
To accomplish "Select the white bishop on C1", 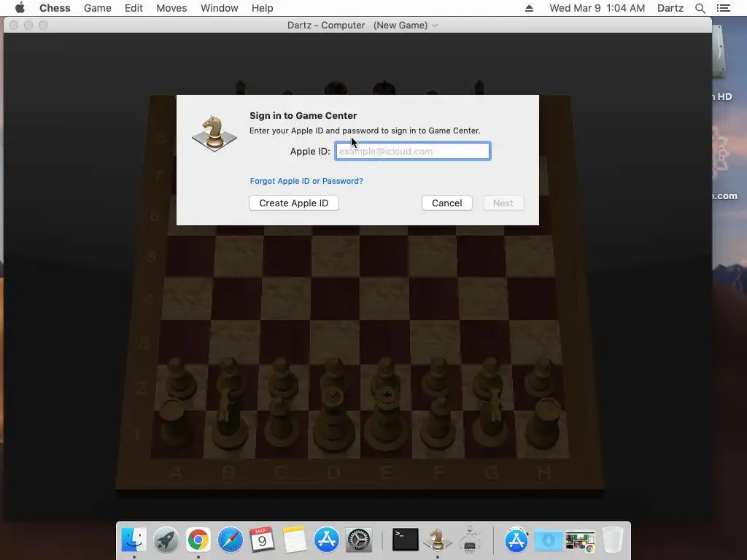I will 281,421.
